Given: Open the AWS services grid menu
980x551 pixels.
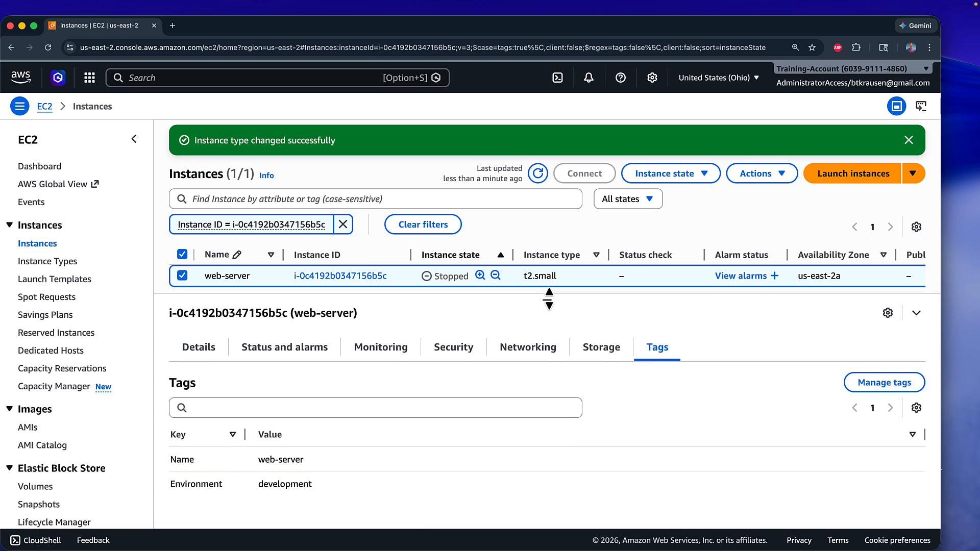Looking at the screenshot, I should (89, 78).
